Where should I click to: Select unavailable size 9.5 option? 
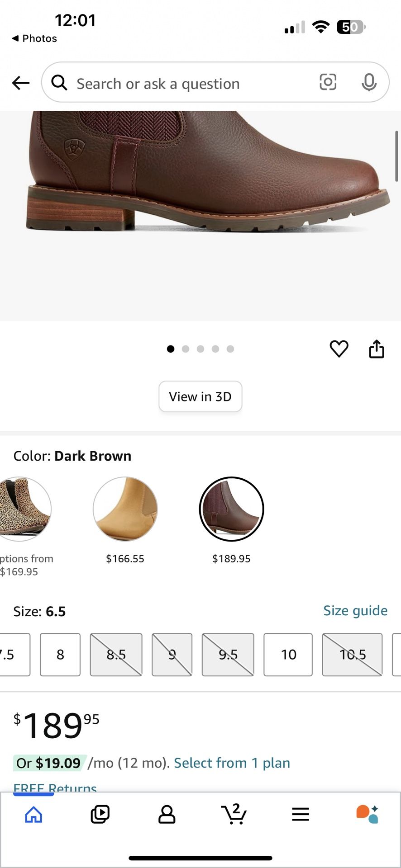[x=228, y=654]
